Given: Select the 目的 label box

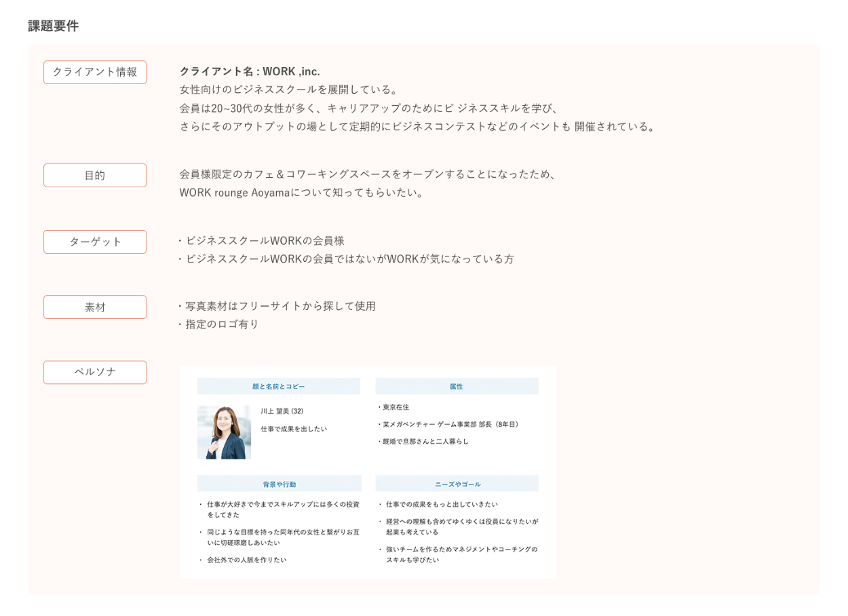Looking at the screenshot, I should click(95, 175).
